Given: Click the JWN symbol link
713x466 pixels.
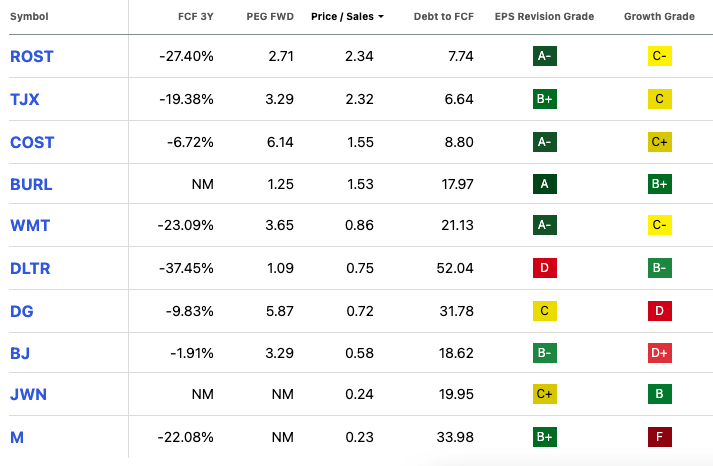Looking at the screenshot, I should 27,394.
